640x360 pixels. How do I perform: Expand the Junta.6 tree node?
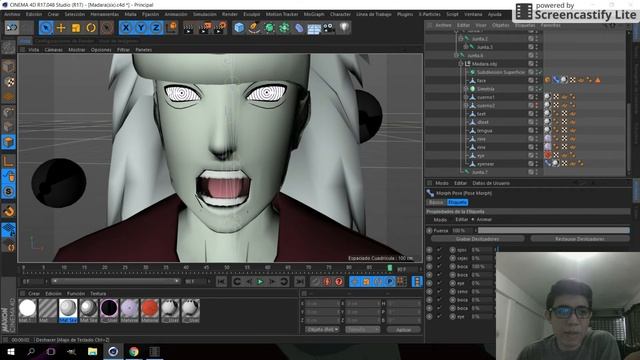(x=456, y=56)
